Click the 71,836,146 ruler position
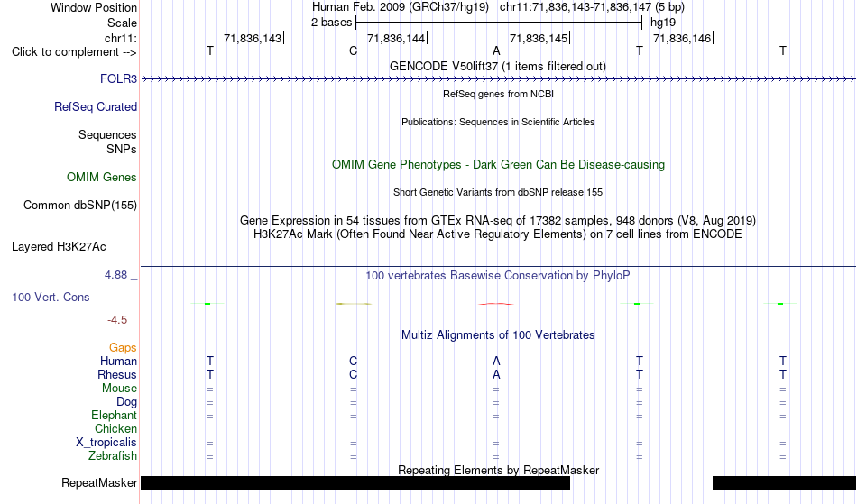The height and width of the screenshot is (504, 857). [x=682, y=38]
